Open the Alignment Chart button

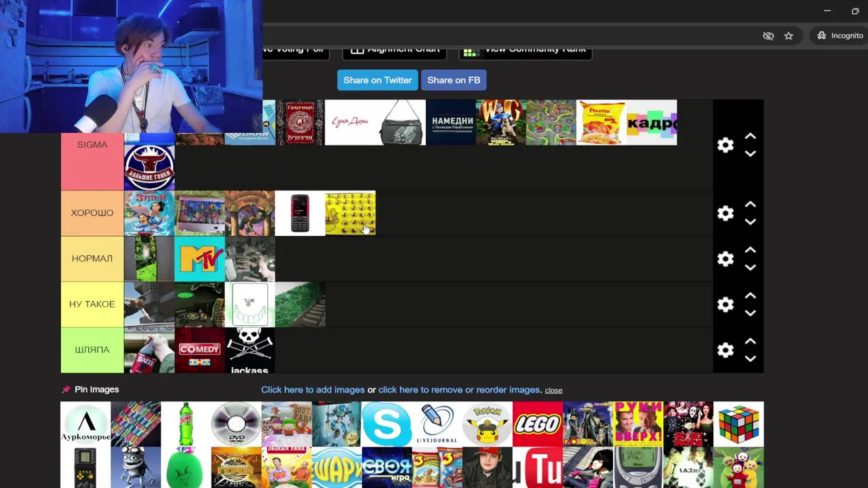pyautogui.click(x=395, y=52)
